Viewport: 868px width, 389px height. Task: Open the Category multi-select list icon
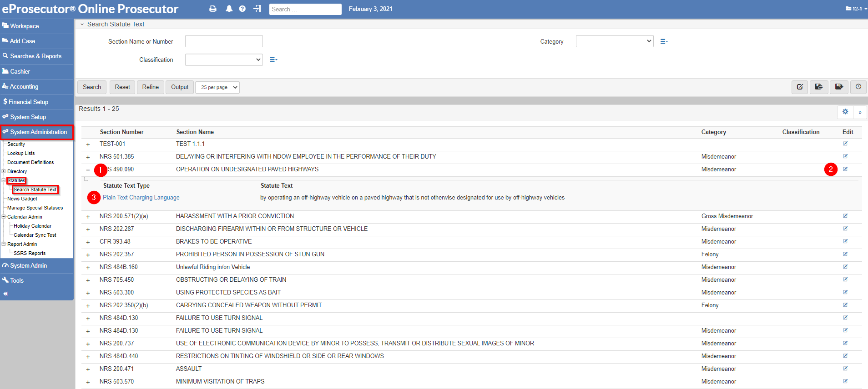tap(664, 41)
